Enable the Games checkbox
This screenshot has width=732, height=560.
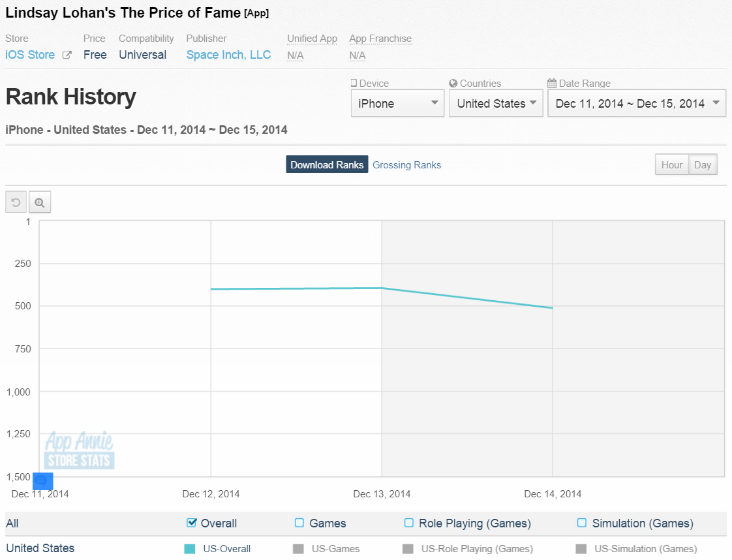[299, 523]
